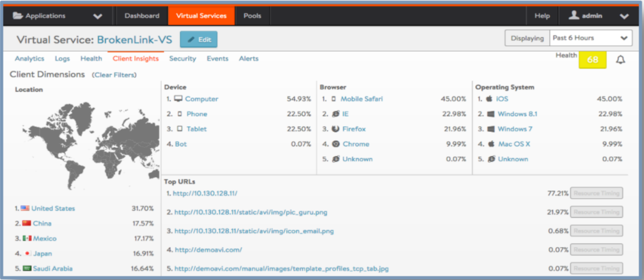Click the Firefox browser icon
The width and height of the screenshot is (644, 280).
[x=335, y=129]
